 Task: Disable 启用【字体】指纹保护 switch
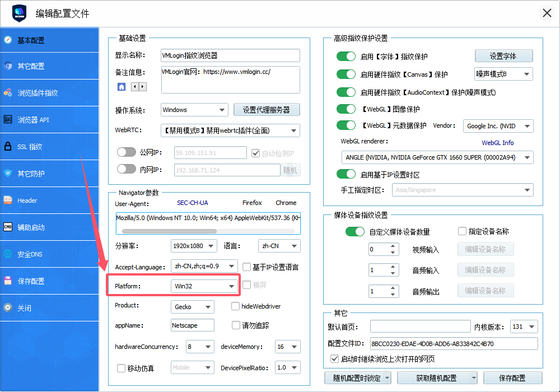coord(346,57)
